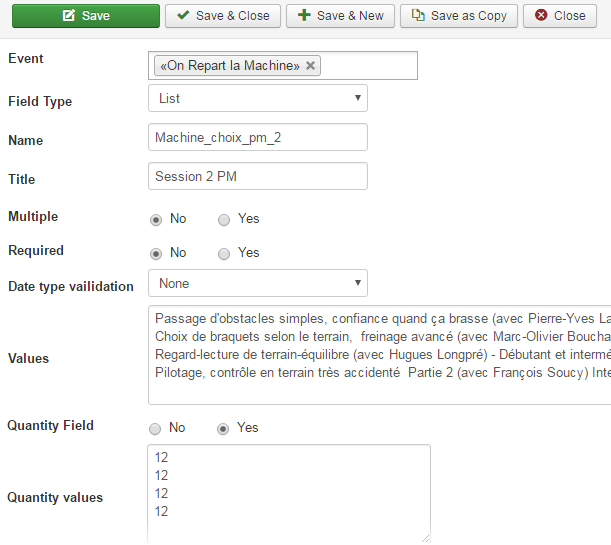Open the Field Type dropdown
This screenshot has width=611, height=545.
pyautogui.click(x=257, y=98)
